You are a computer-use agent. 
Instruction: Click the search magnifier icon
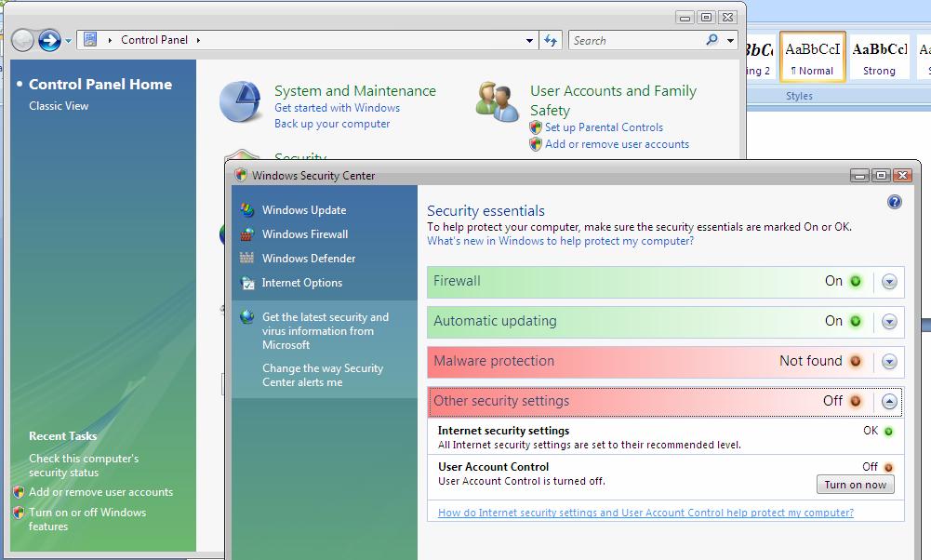712,40
